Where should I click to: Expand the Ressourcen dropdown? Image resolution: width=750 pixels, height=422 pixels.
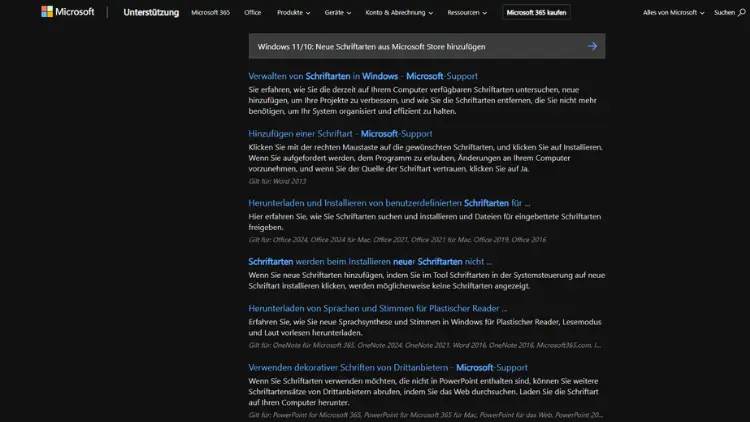(467, 12)
